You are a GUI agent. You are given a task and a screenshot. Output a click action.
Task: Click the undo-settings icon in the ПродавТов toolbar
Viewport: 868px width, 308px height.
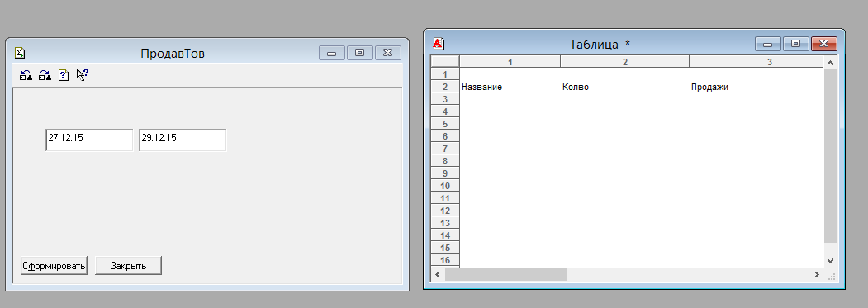pos(26,75)
